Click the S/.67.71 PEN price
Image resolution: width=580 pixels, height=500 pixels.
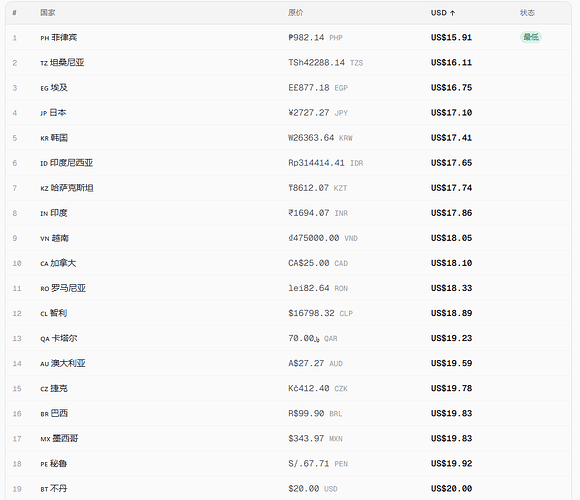(318, 464)
